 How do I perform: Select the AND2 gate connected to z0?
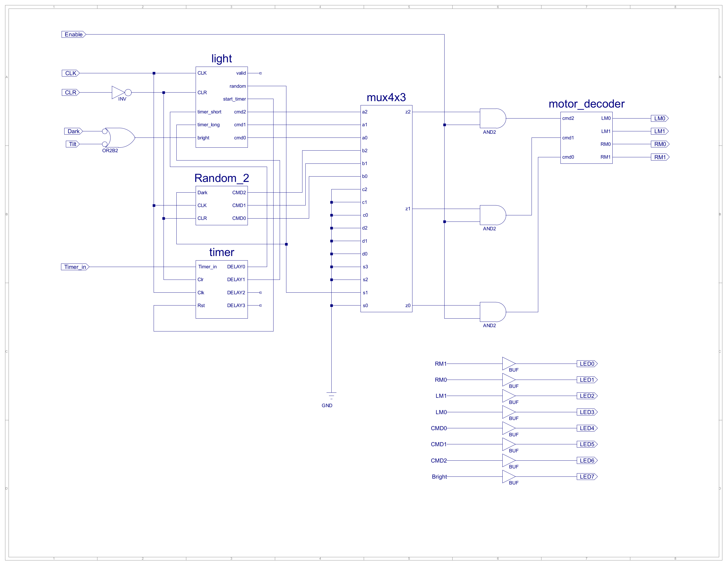pos(492,312)
